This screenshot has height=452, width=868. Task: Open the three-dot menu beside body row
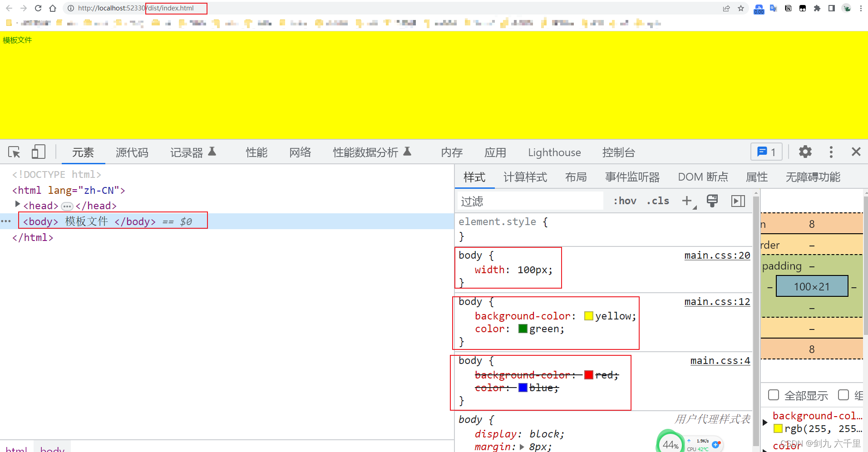(x=6, y=221)
